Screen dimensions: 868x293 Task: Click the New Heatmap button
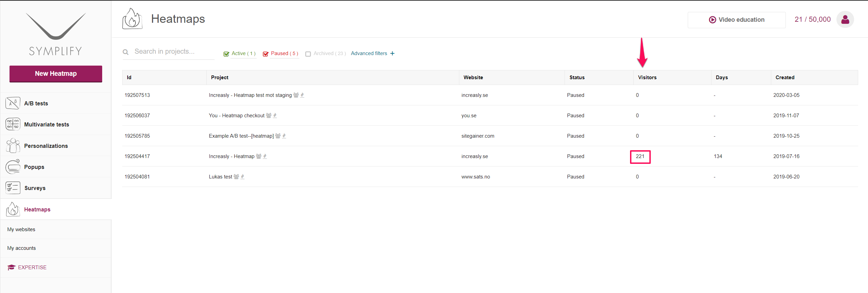pyautogui.click(x=56, y=74)
